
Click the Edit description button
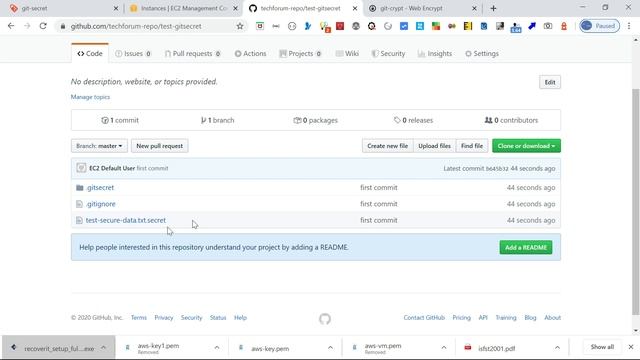coord(550,82)
